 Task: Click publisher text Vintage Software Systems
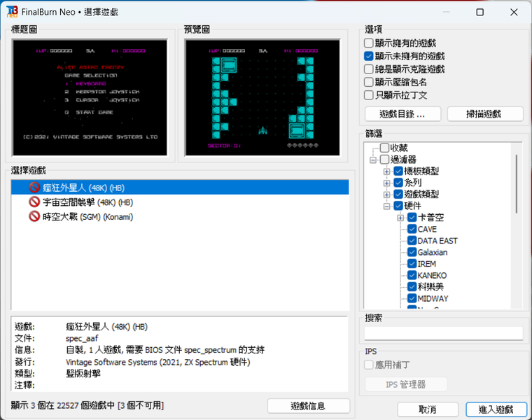pos(111,362)
